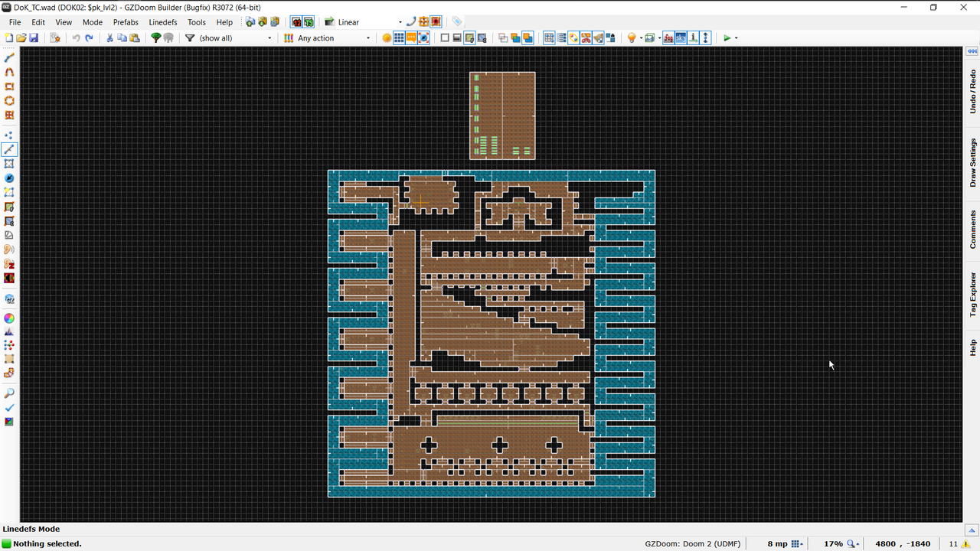This screenshot has width=980, height=551.
Task: Toggle comment icons display
Action: 411,37
